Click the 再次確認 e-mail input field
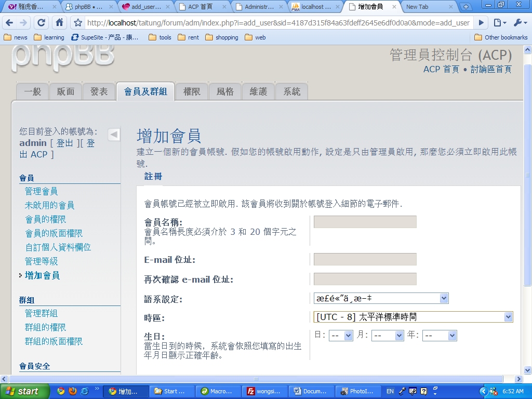 pyautogui.click(x=365, y=279)
